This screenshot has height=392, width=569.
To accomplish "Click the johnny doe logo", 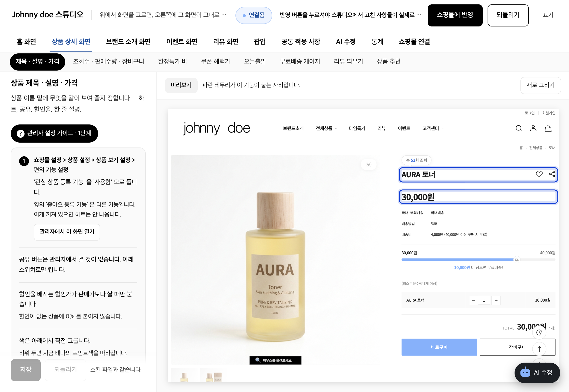I will click(217, 128).
